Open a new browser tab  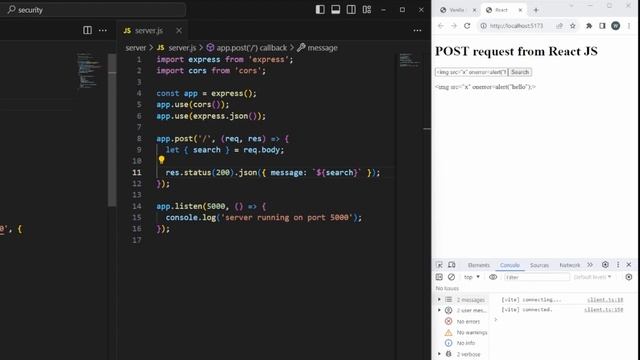[x=536, y=10]
